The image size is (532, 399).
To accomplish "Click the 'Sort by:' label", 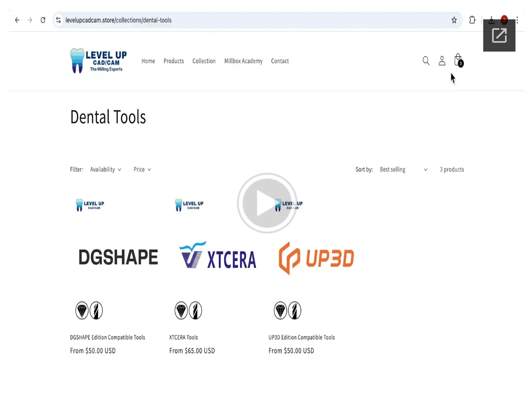I will [x=364, y=169].
